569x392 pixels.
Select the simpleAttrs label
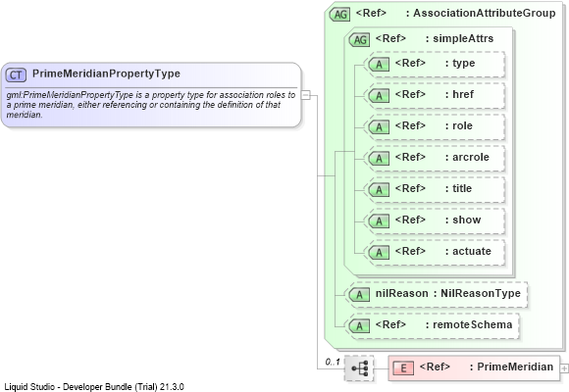point(463,38)
